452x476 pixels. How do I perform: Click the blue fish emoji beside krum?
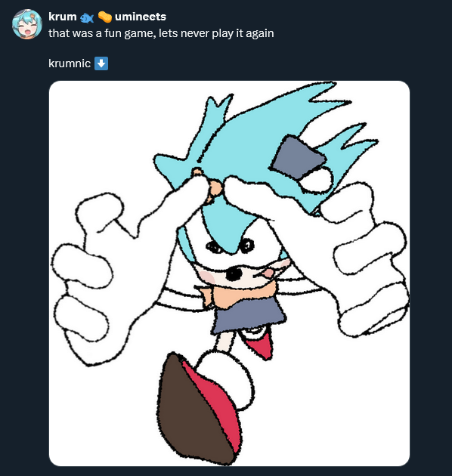click(x=87, y=18)
